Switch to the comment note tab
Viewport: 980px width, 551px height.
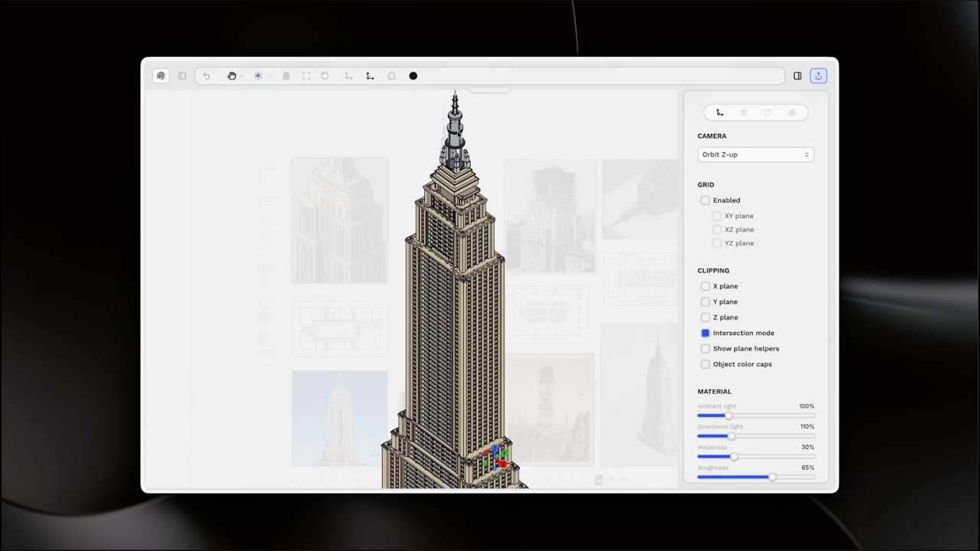(768, 112)
